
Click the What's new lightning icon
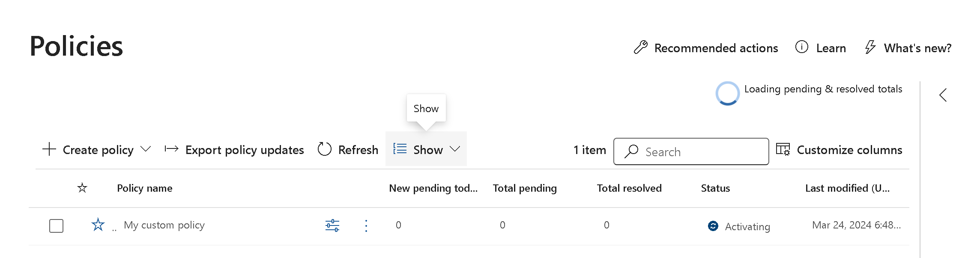(x=870, y=47)
